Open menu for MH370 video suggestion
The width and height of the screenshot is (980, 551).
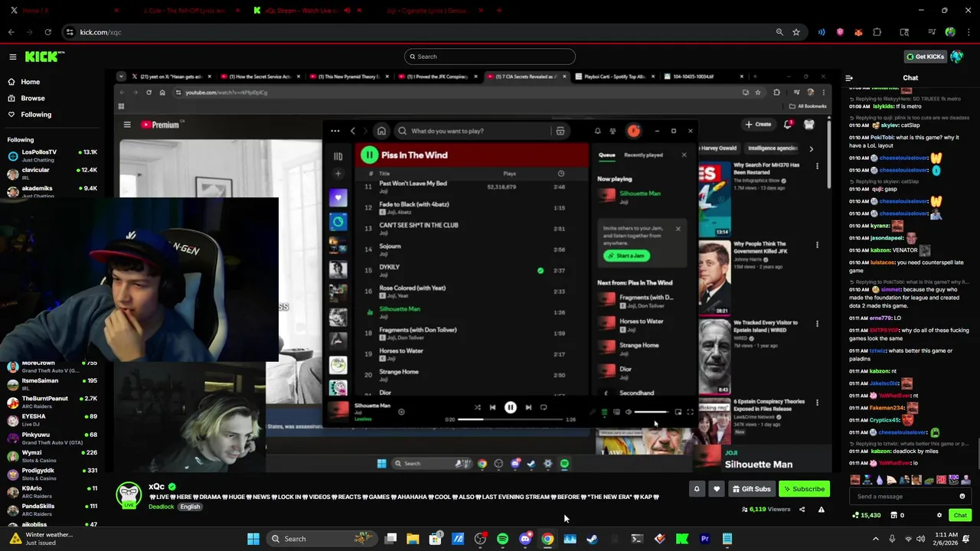[x=817, y=166]
